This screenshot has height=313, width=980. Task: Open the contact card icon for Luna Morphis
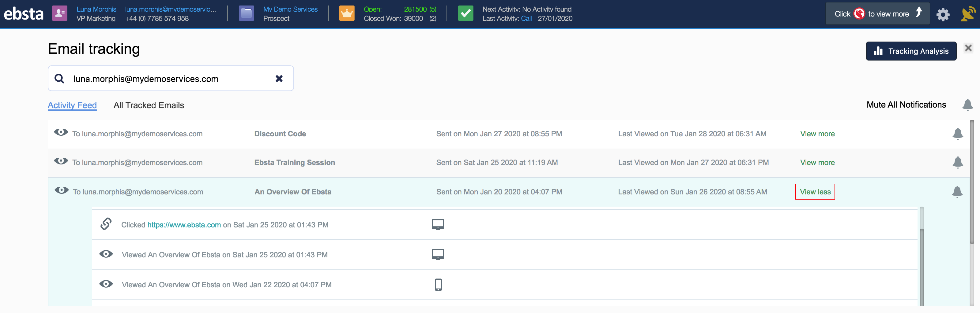pos(60,13)
